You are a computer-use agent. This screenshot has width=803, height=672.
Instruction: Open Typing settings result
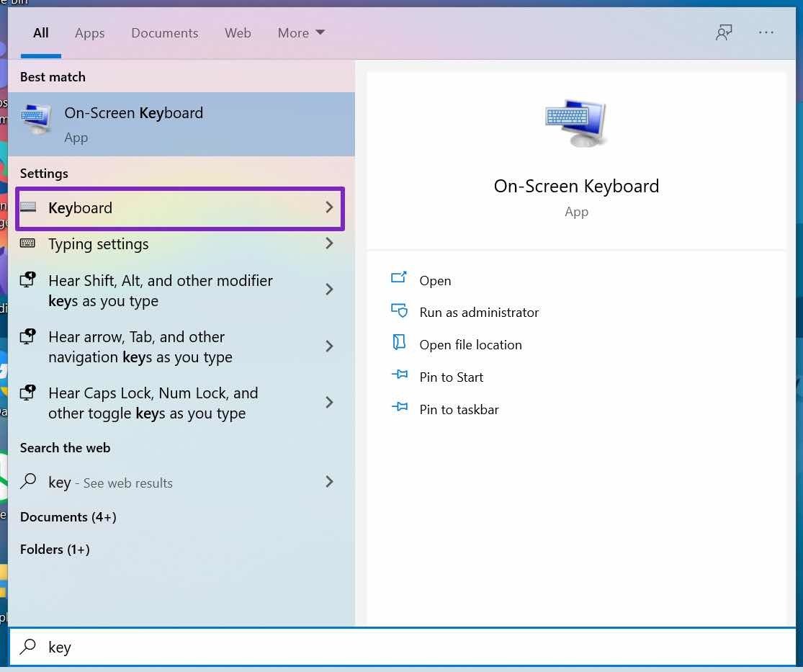pos(181,243)
